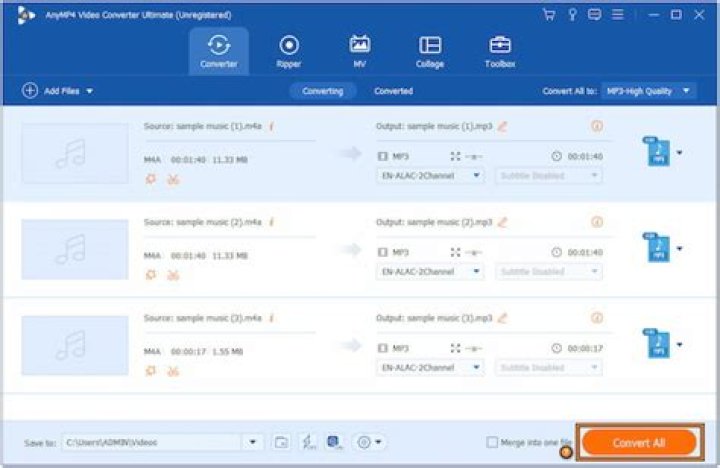Screen dimensions: 720x468
Task: Click the shopping cart purchase icon
Action: [549, 15]
